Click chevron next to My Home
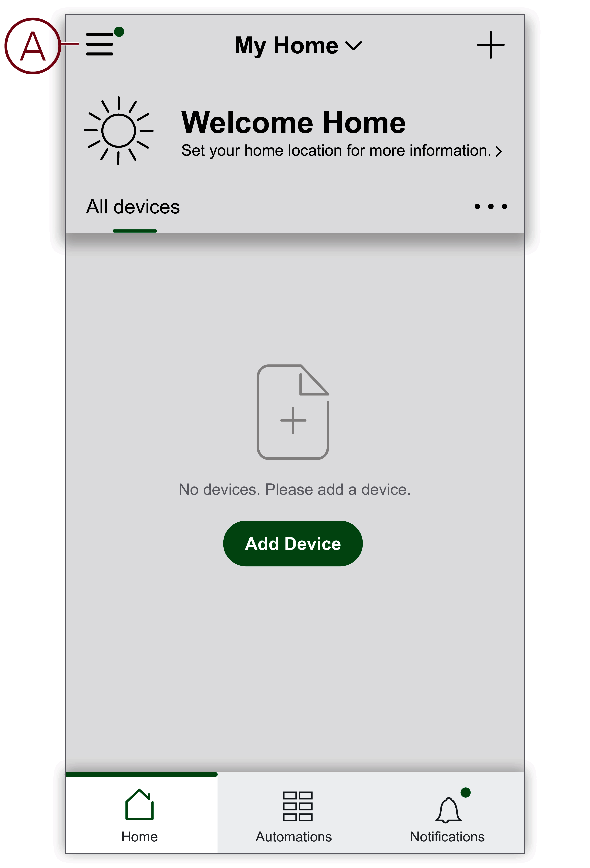 (353, 46)
